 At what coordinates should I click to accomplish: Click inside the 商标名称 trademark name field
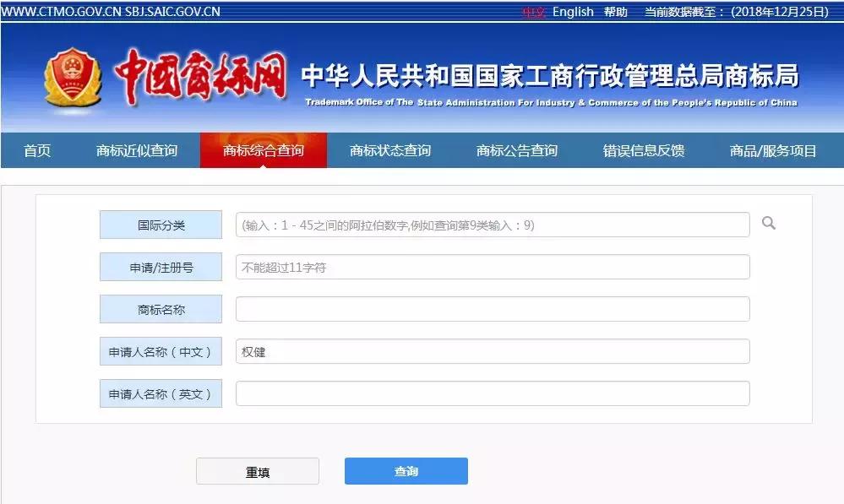click(490, 308)
